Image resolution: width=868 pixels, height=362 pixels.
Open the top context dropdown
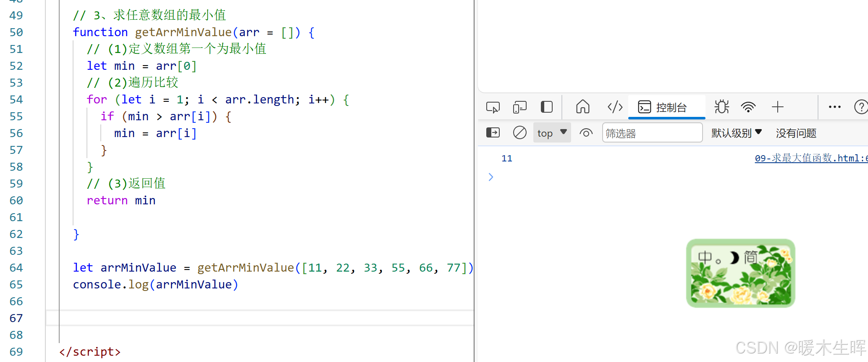coord(552,133)
